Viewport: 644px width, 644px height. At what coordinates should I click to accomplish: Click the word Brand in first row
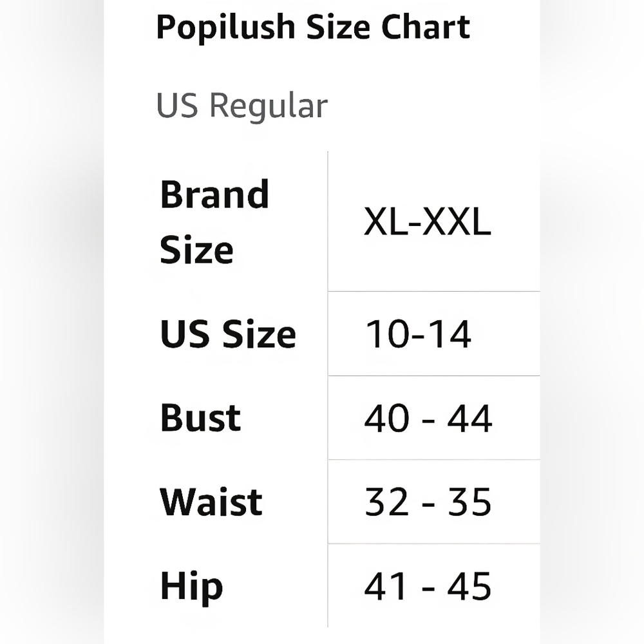pyautogui.click(x=214, y=194)
